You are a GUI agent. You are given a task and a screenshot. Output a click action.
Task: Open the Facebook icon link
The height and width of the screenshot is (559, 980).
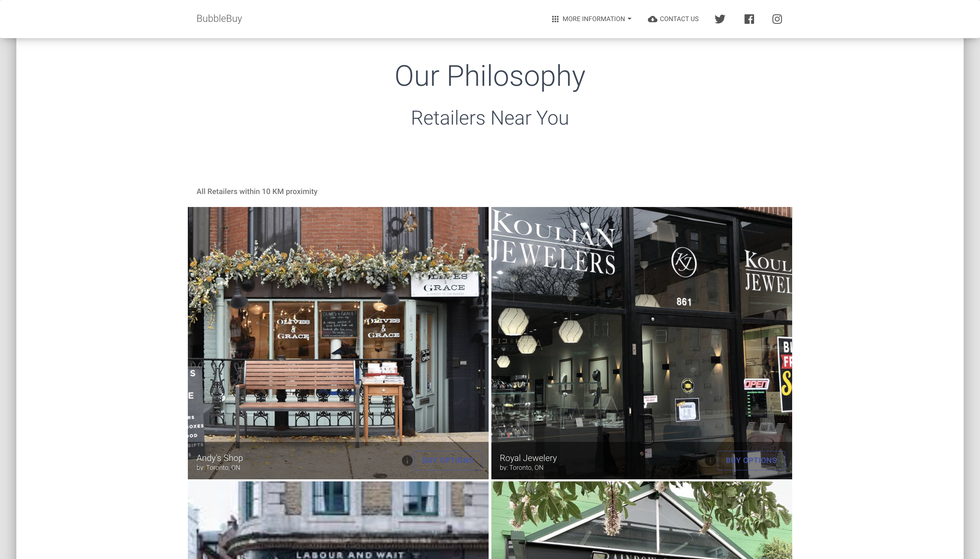(x=749, y=19)
